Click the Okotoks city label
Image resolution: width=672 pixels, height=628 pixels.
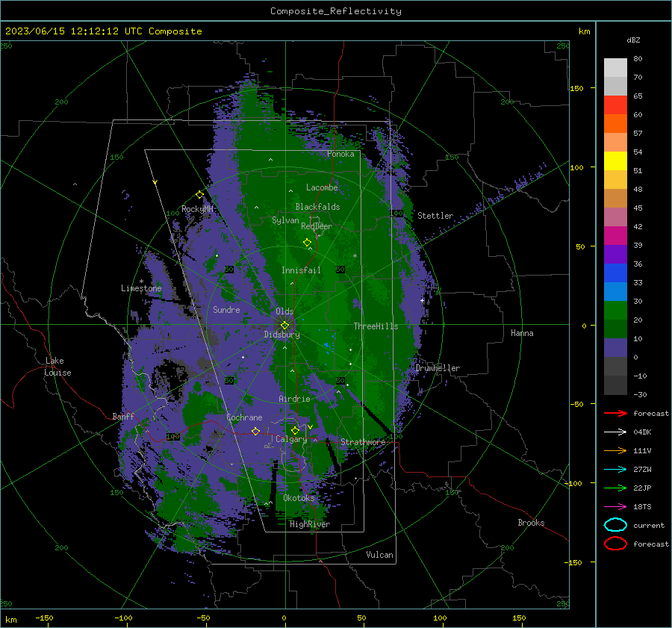click(x=299, y=498)
